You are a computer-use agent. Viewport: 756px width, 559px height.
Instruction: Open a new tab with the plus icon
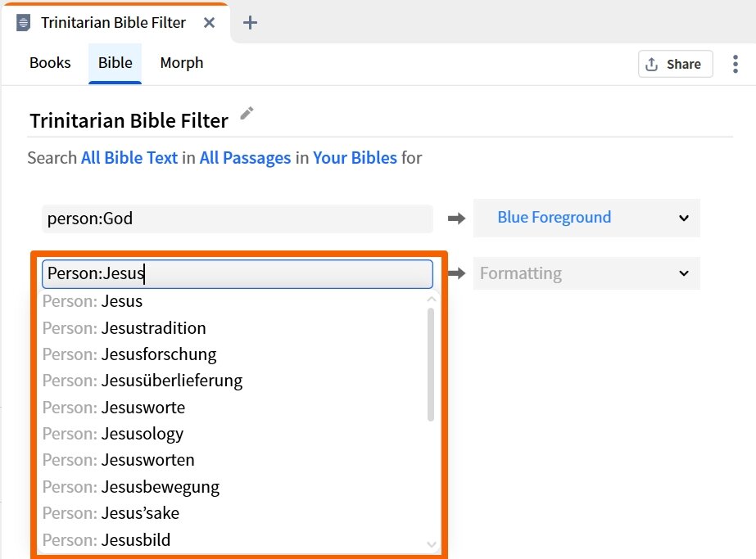tap(250, 22)
